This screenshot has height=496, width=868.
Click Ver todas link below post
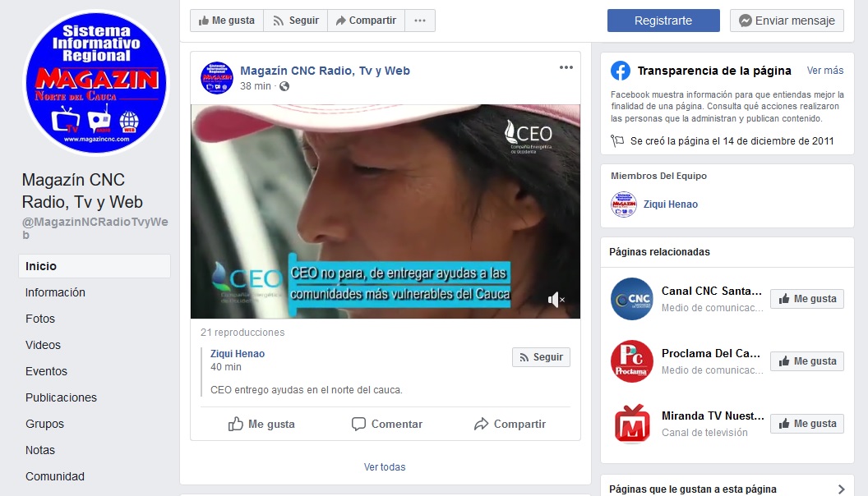tap(385, 467)
